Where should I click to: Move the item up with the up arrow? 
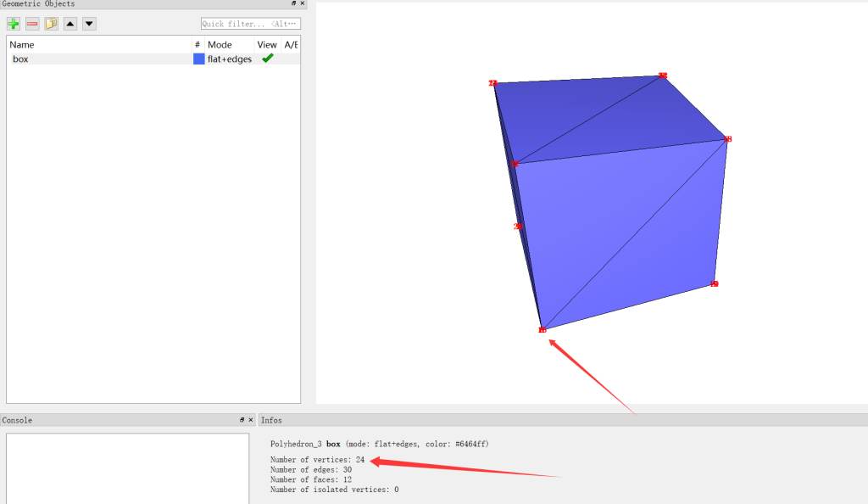click(x=70, y=24)
